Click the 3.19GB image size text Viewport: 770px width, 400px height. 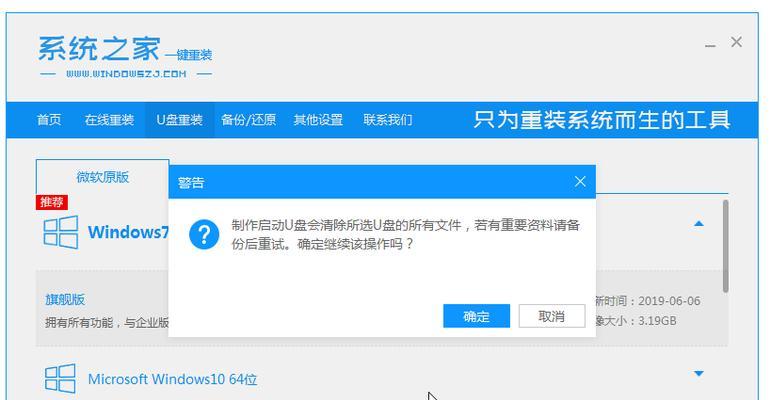click(657, 321)
